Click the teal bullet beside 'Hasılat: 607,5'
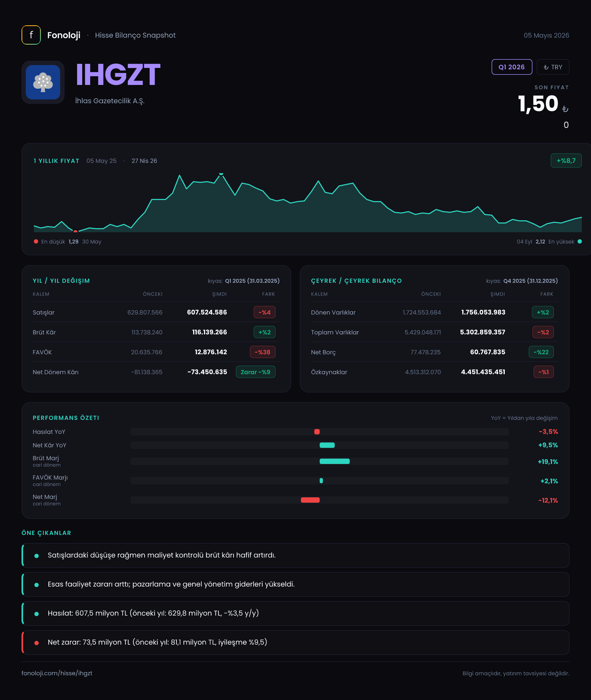Screen dimensions: 591x700 (x=37, y=614)
